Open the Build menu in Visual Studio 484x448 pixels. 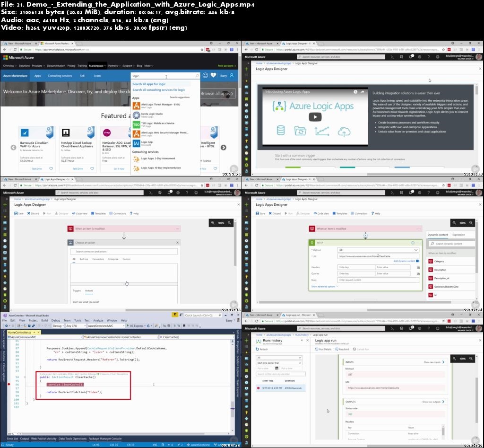(44, 320)
